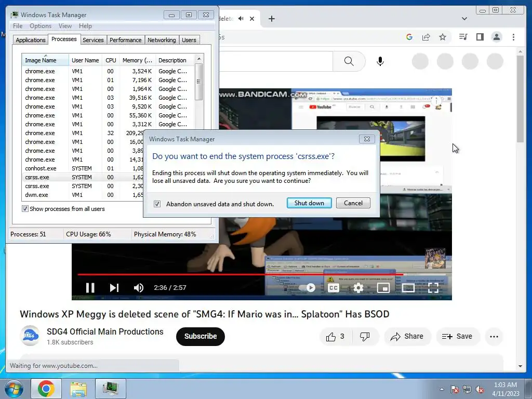Open SDG4 Official Main Productions channel link
The width and height of the screenshot is (532, 399).
point(105,331)
